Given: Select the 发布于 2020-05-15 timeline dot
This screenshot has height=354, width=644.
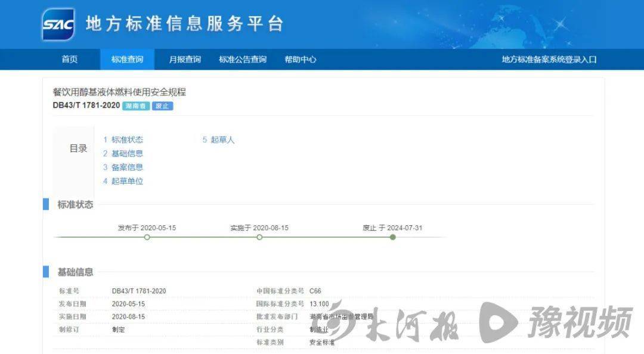Looking at the screenshot, I should coord(147,237).
